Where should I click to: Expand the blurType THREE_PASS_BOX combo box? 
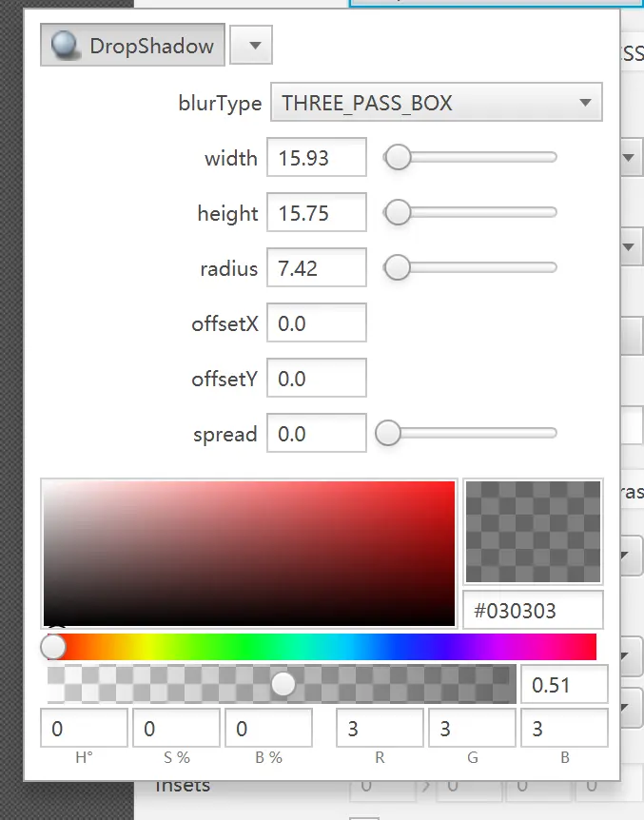tap(437, 103)
